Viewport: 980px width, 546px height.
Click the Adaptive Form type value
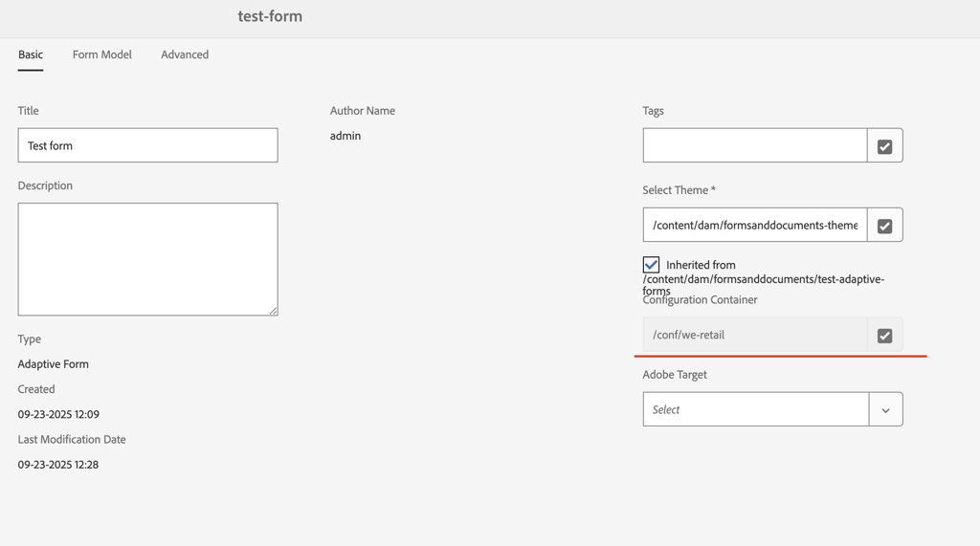point(53,364)
